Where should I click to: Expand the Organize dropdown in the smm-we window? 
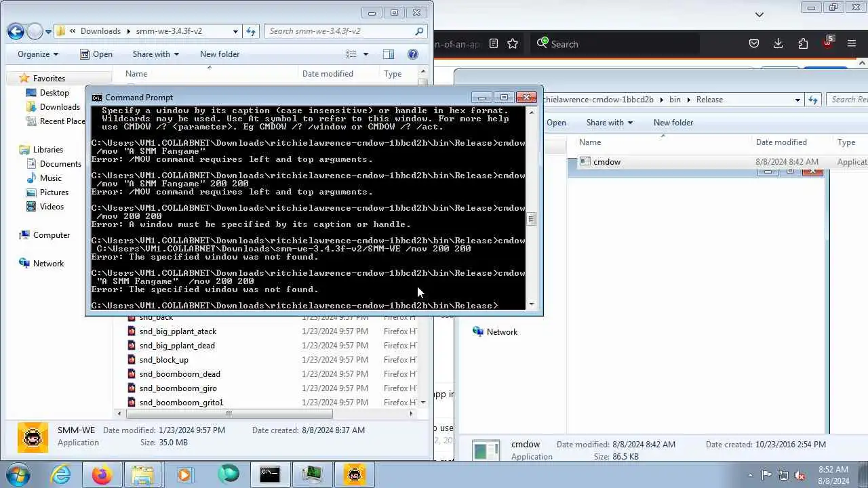[38, 54]
